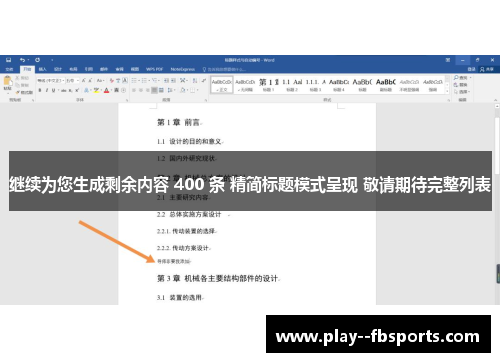This screenshot has width=500, height=362.
Task: Click the Redo/repeat icon
Action: coord(38,60)
